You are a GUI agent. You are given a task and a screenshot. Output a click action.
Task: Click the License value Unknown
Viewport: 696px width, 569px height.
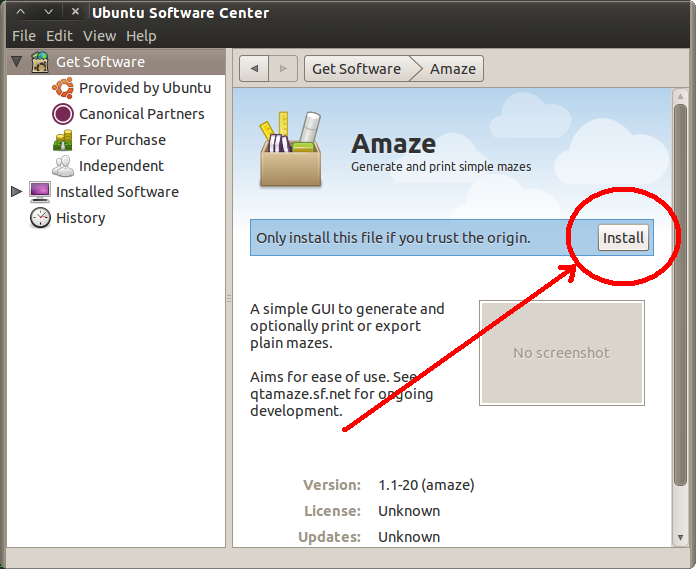point(409,511)
